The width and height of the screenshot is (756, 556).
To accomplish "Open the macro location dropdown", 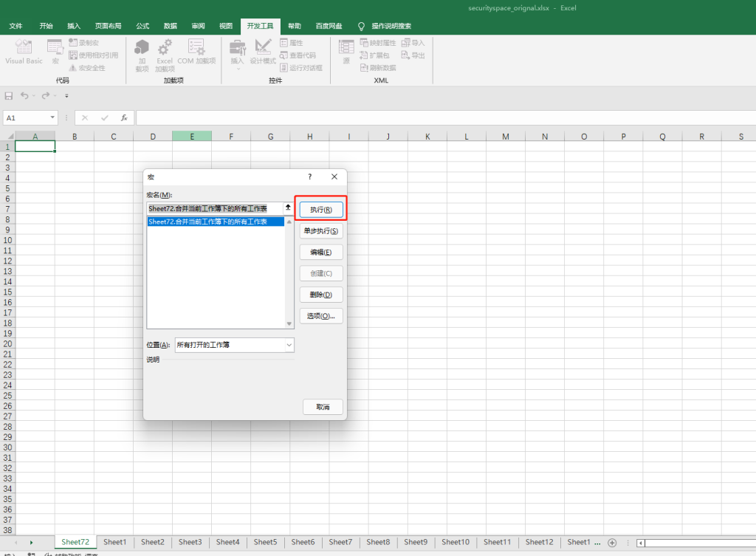I will point(289,345).
